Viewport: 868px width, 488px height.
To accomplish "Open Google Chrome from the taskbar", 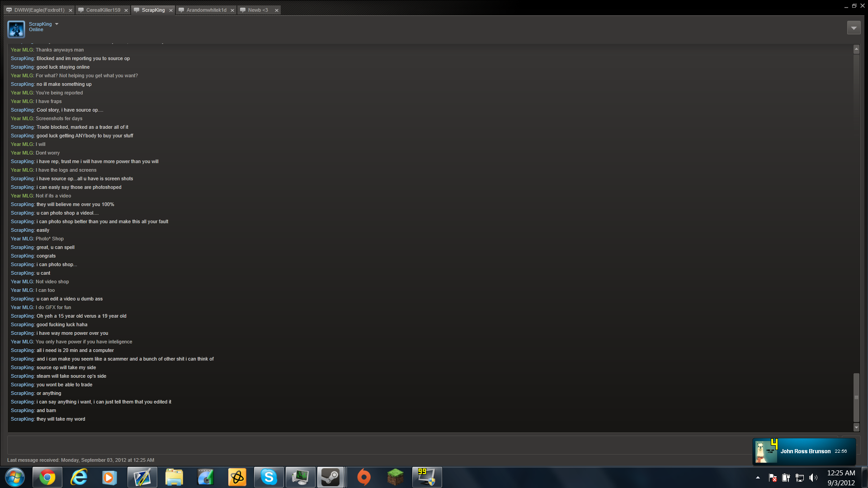I will (47, 477).
